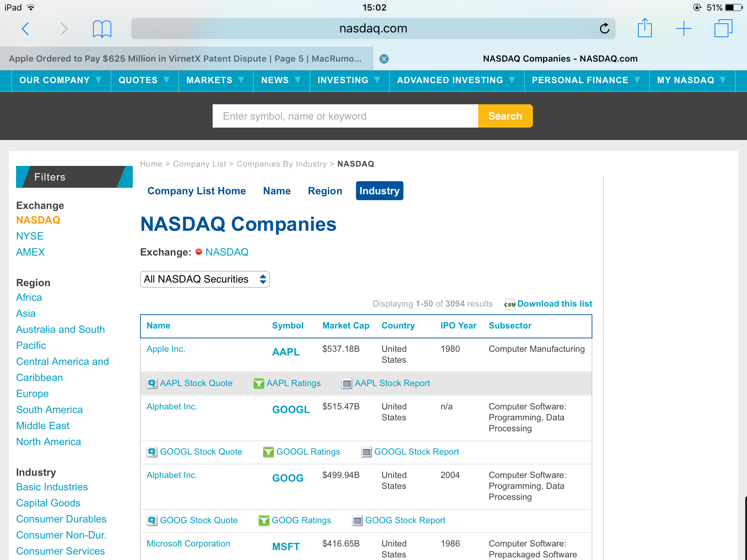Expand the My NASDAQ menu
747x560 pixels.
point(692,80)
